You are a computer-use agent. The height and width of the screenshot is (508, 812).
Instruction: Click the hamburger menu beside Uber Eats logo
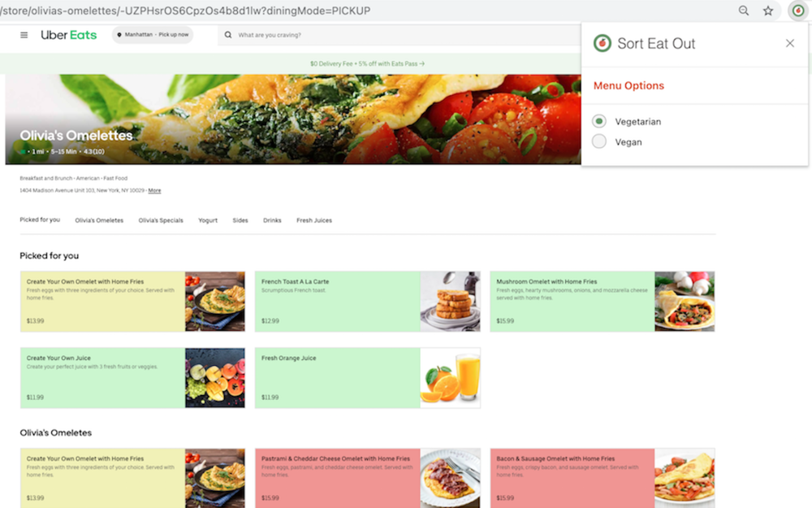24,35
